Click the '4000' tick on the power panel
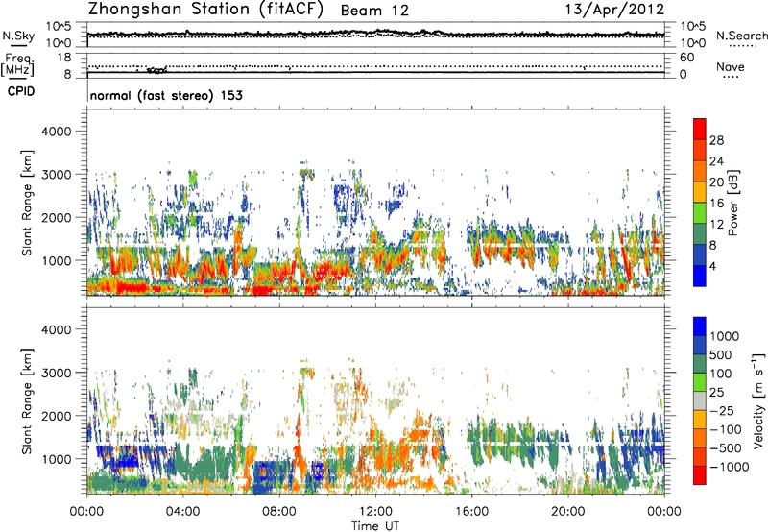The image size is (768, 532). click(56, 132)
